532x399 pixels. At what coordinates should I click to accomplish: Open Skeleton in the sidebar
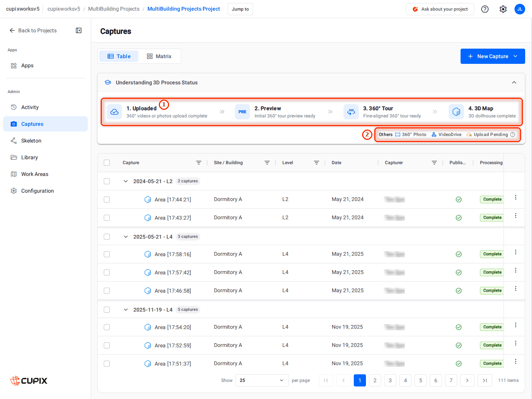pos(45,141)
